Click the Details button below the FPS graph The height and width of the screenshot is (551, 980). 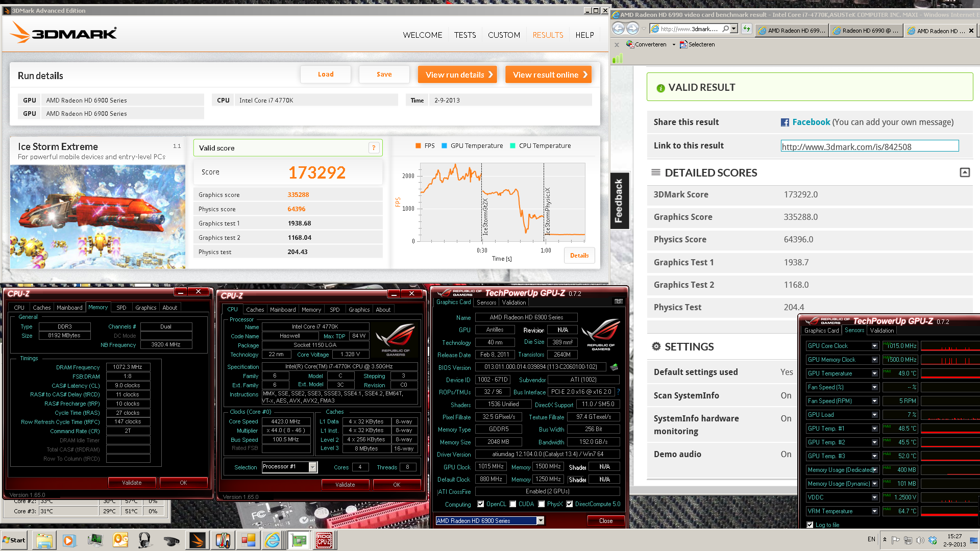(x=579, y=256)
